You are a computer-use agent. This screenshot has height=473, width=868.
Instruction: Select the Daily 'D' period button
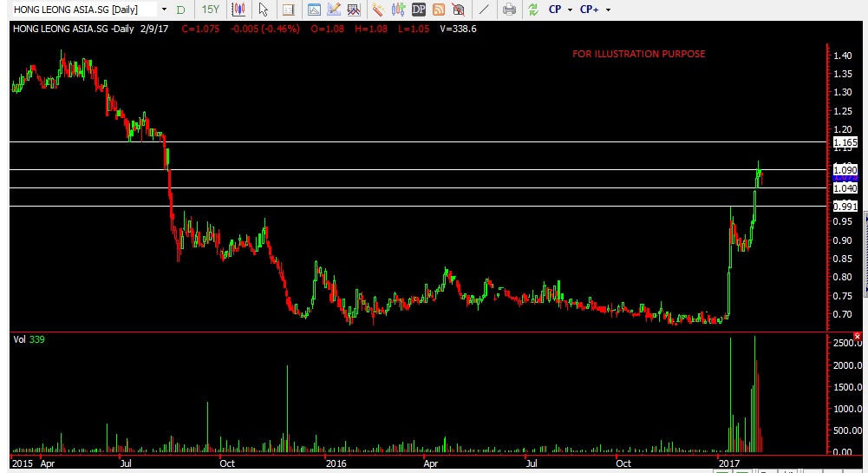181,10
